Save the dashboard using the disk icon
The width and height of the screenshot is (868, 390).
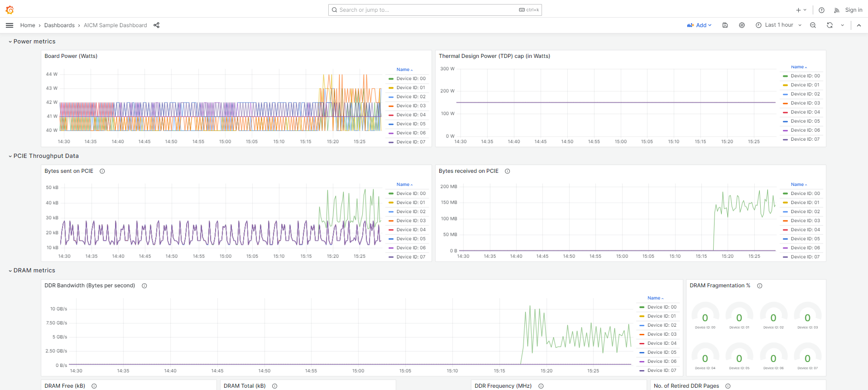[725, 25]
